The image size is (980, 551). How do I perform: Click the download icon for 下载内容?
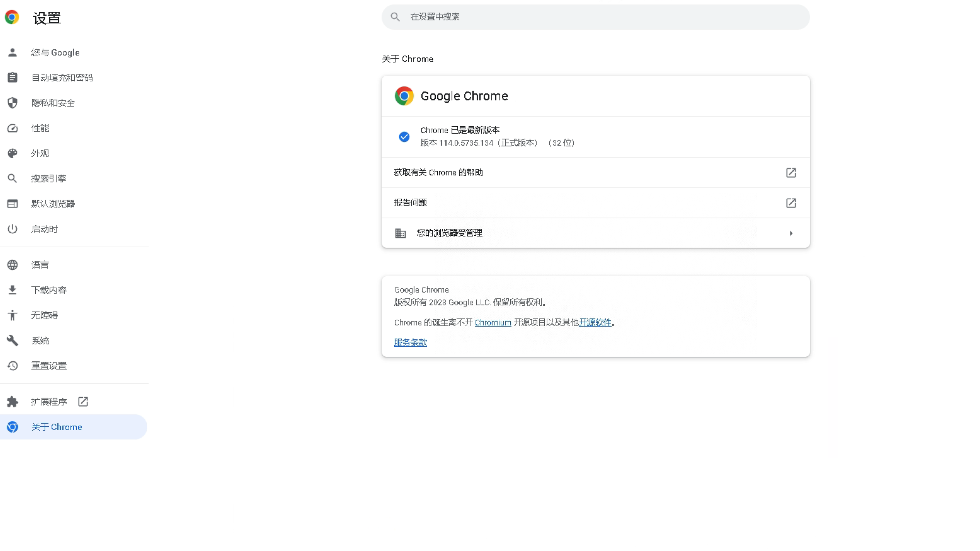(x=12, y=290)
